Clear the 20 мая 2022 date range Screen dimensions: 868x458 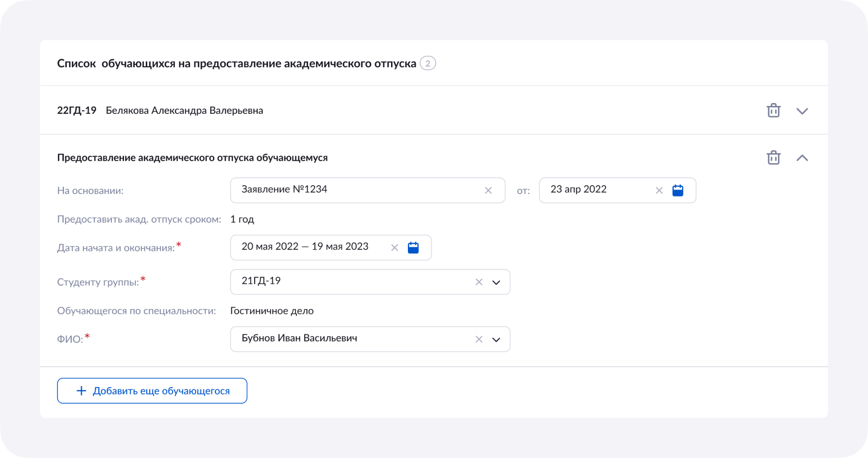pos(394,247)
